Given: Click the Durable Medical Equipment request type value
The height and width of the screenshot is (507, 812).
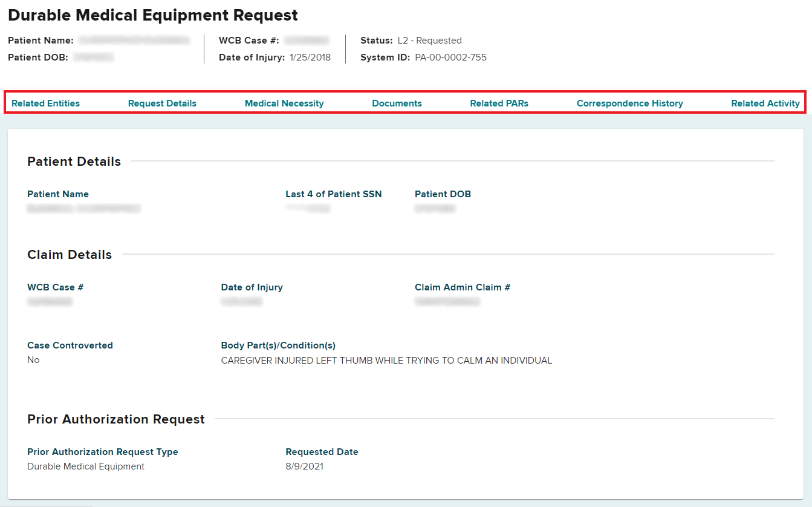Looking at the screenshot, I should coord(86,466).
